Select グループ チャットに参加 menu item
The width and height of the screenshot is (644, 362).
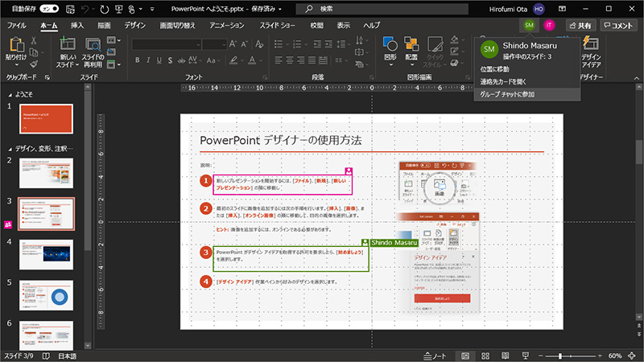pyautogui.click(x=527, y=94)
